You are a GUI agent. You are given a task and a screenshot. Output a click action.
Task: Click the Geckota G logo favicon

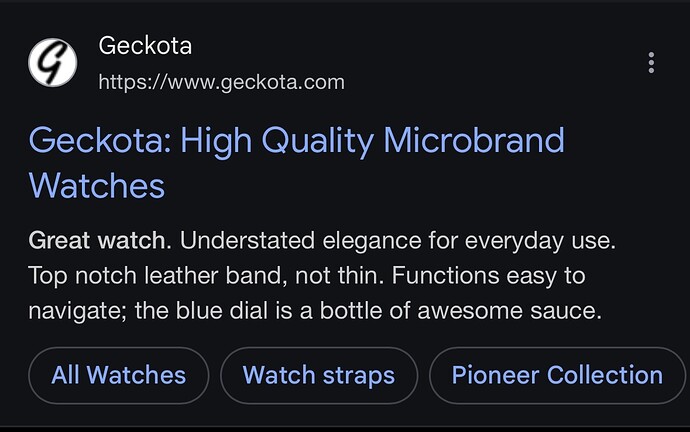coord(53,62)
